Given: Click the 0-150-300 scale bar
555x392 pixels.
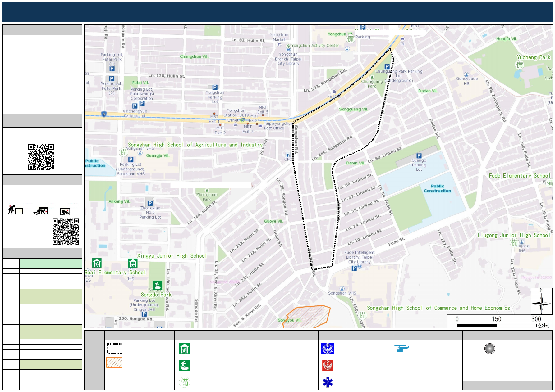Looking at the screenshot, I should click(497, 325).
